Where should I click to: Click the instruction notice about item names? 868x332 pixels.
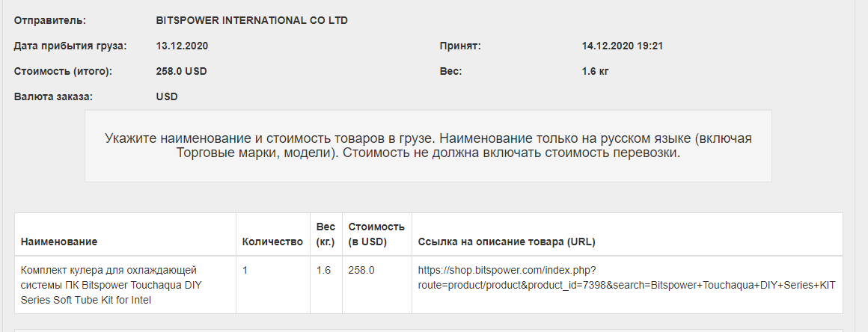428,146
